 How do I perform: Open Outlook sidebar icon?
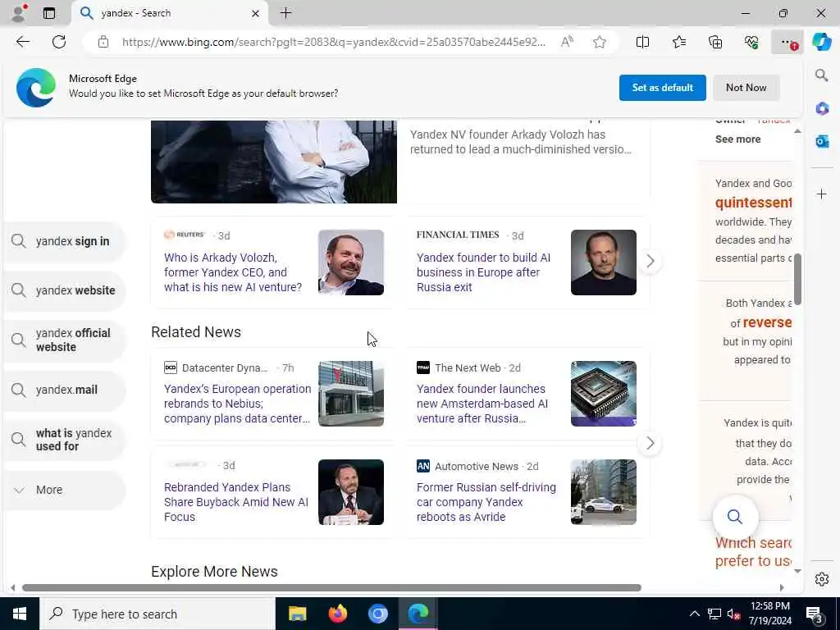pyautogui.click(x=822, y=141)
